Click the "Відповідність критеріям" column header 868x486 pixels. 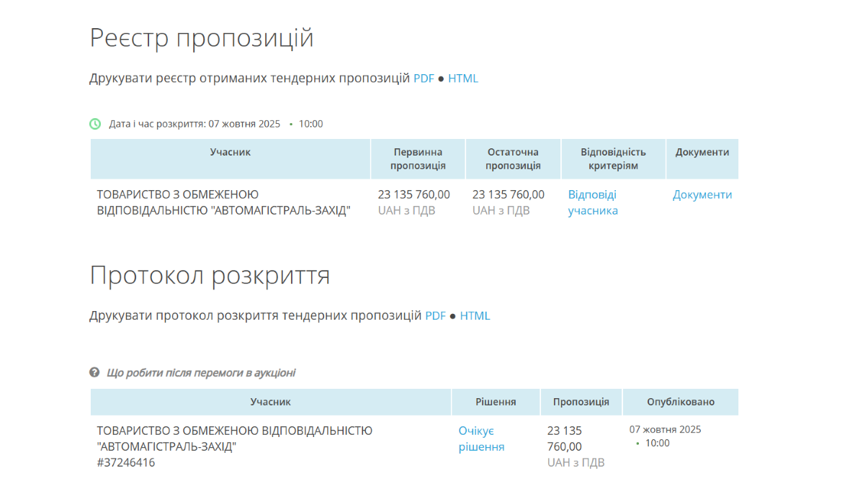[x=613, y=158]
